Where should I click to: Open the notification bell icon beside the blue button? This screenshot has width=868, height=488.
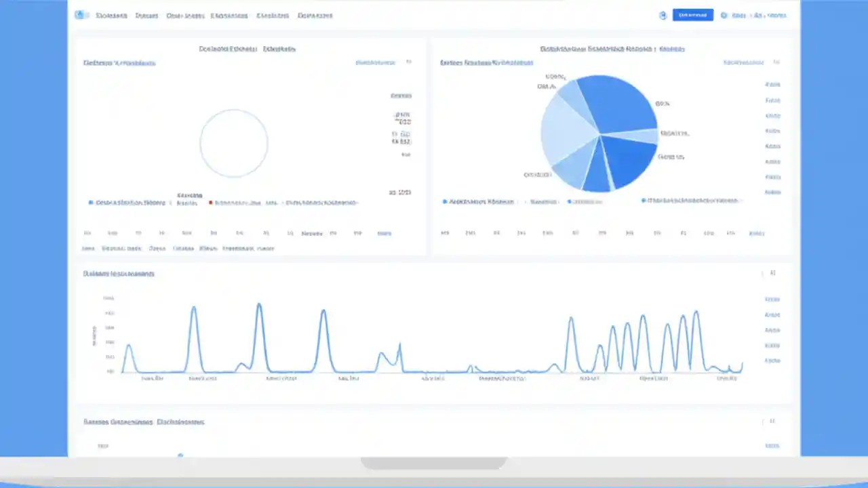tap(663, 15)
